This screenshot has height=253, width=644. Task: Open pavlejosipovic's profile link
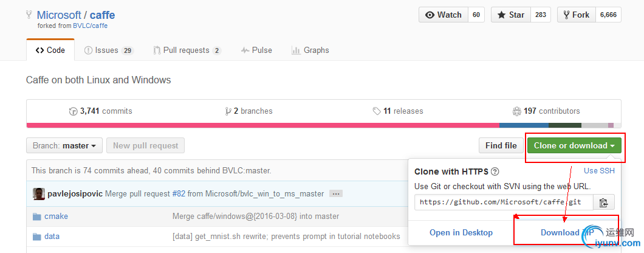click(75, 194)
